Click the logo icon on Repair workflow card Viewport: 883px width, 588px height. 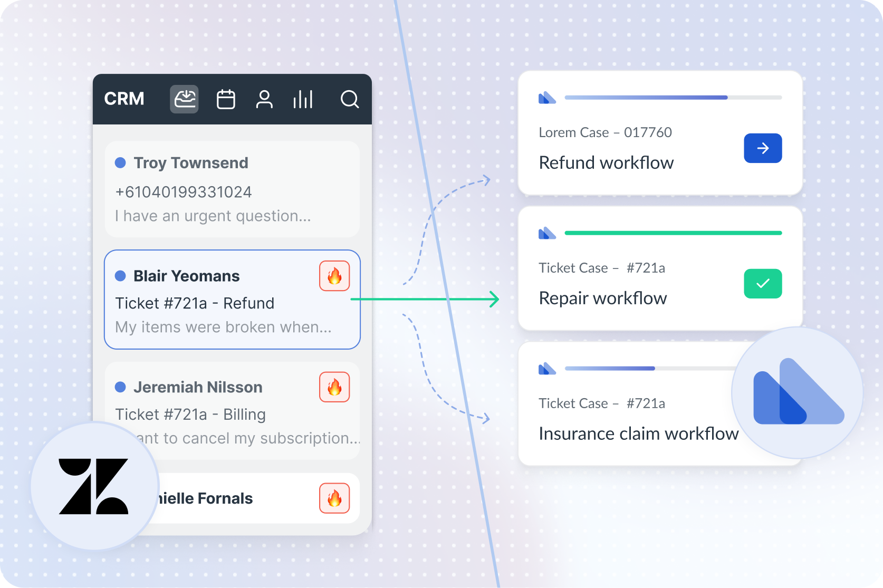click(x=547, y=233)
